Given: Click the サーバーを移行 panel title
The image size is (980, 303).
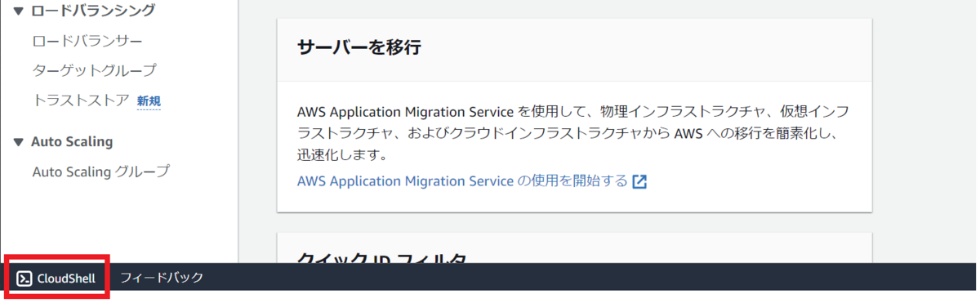Looking at the screenshot, I should point(359,47).
